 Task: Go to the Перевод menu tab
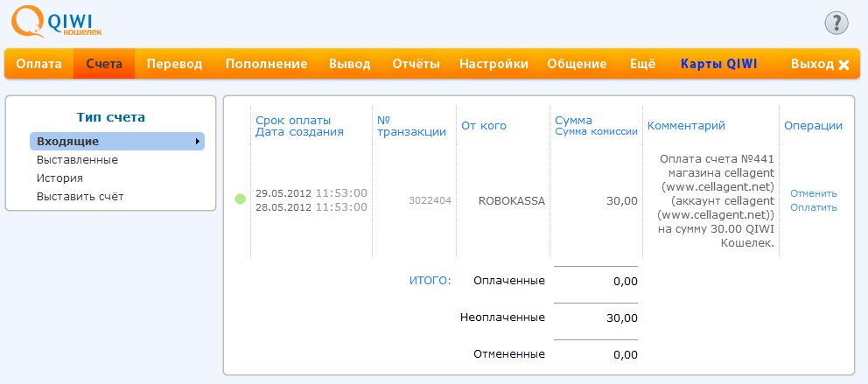(174, 64)
